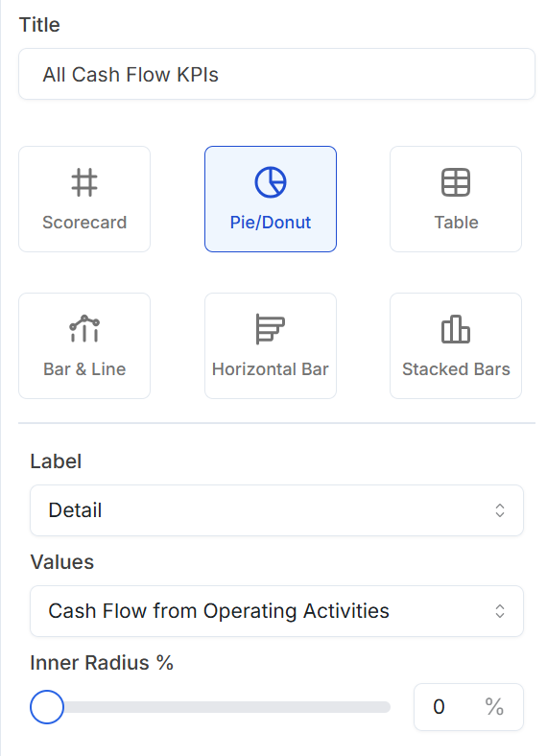The image size is (547, 756).
Task: Choose the Table grid icon
Action: [456, 182]
